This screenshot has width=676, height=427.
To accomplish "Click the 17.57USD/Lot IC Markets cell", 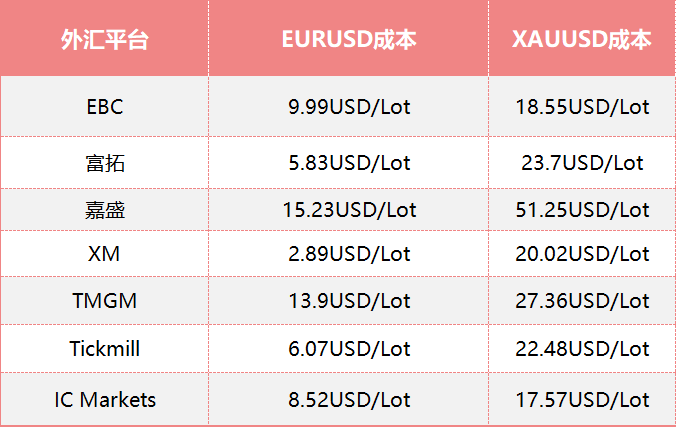I will 582,400.
